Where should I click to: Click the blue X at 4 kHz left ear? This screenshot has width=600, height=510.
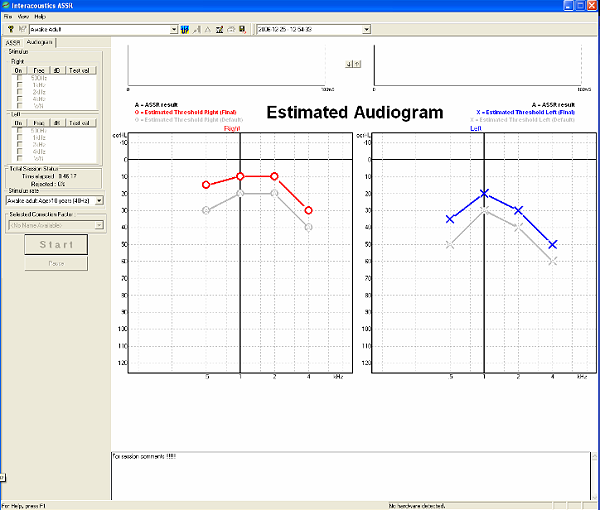click(553, 244)
